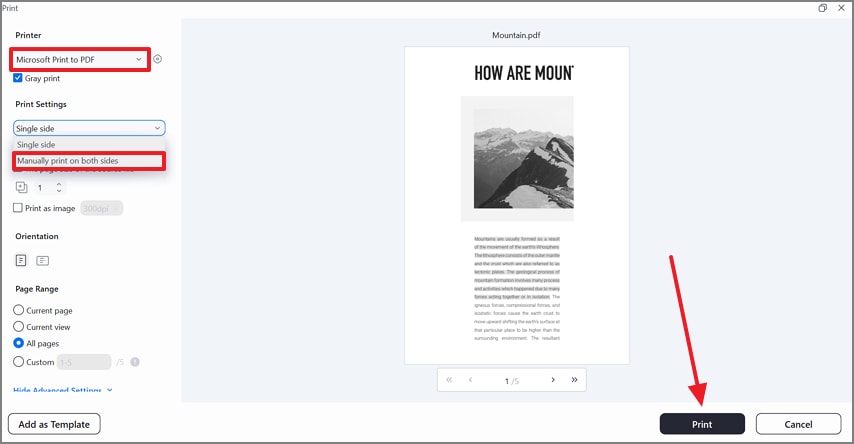Click Add as Template button
The image size is (854, 444).
click(54, 424)
